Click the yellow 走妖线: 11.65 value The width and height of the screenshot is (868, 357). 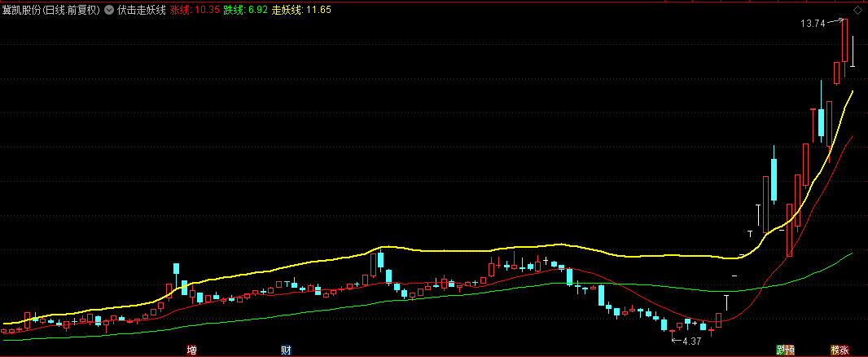301,10
